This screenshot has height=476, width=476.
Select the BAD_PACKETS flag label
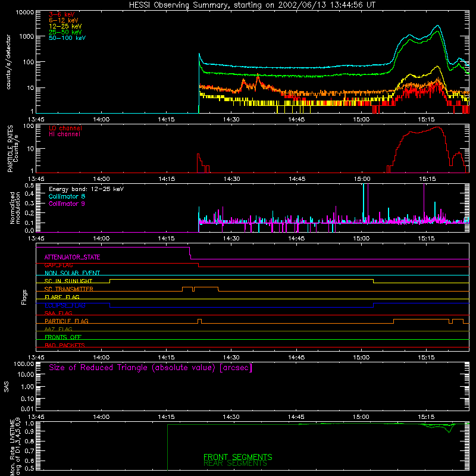tap(65, 345)
